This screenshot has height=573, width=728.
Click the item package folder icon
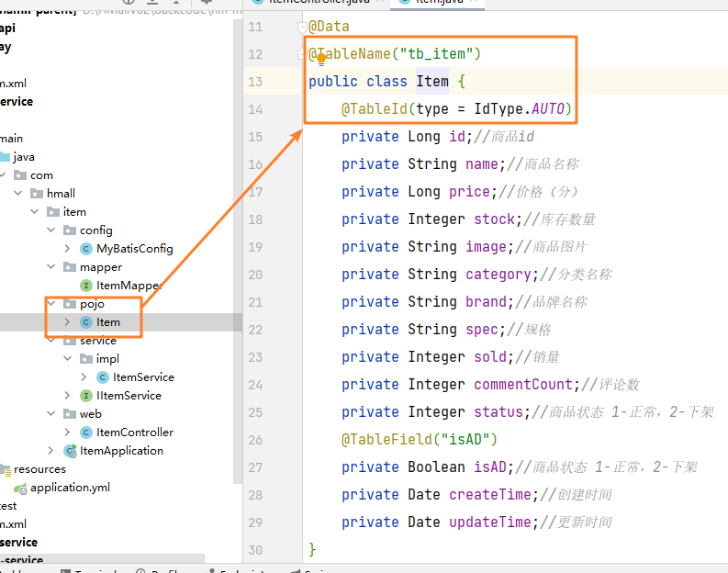pyautogui.click(x=53, y=212)
